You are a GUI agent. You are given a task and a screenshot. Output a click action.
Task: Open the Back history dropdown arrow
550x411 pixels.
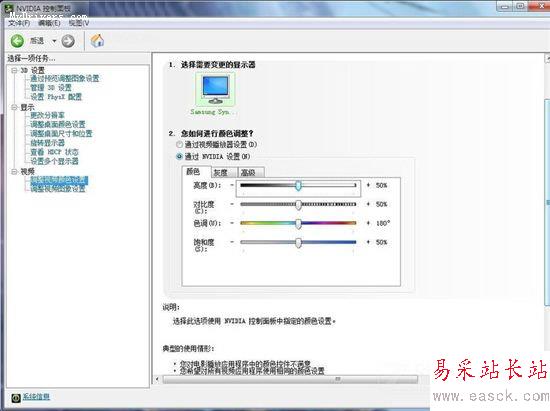pyautogui.click(x=54, y=41)
